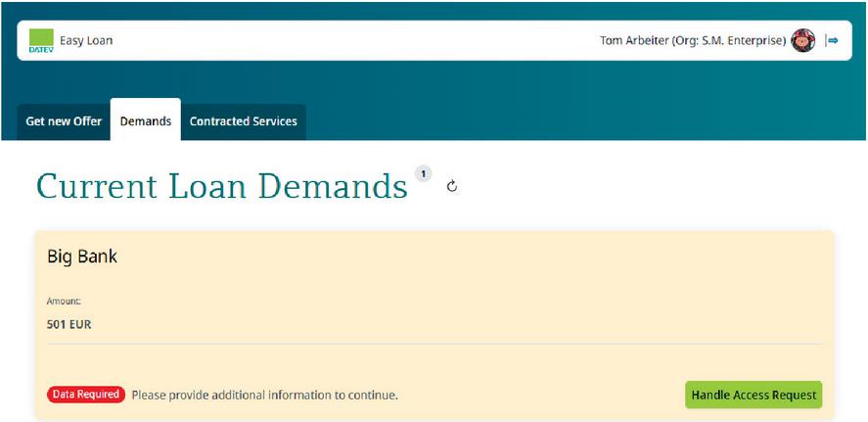The image size is (868, 422).
Task: Click the logout arrow icon
Action: tap(832, 40)
